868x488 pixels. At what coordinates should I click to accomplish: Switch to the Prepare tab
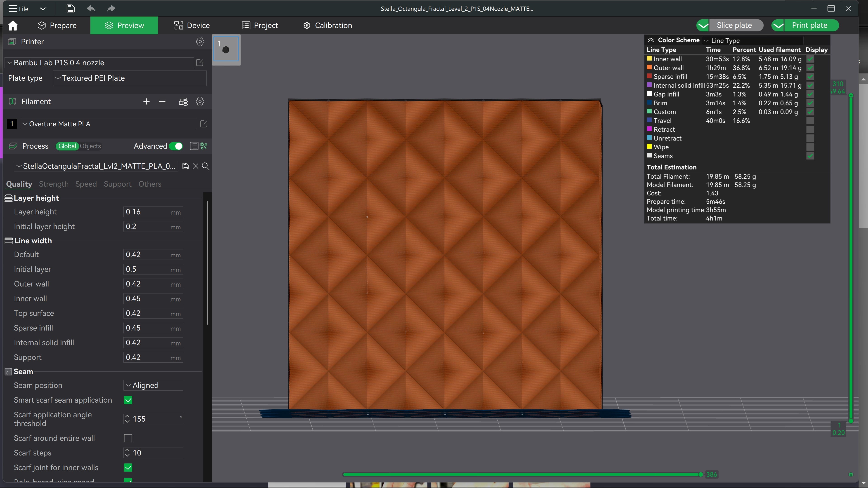(x=57, y=25)
